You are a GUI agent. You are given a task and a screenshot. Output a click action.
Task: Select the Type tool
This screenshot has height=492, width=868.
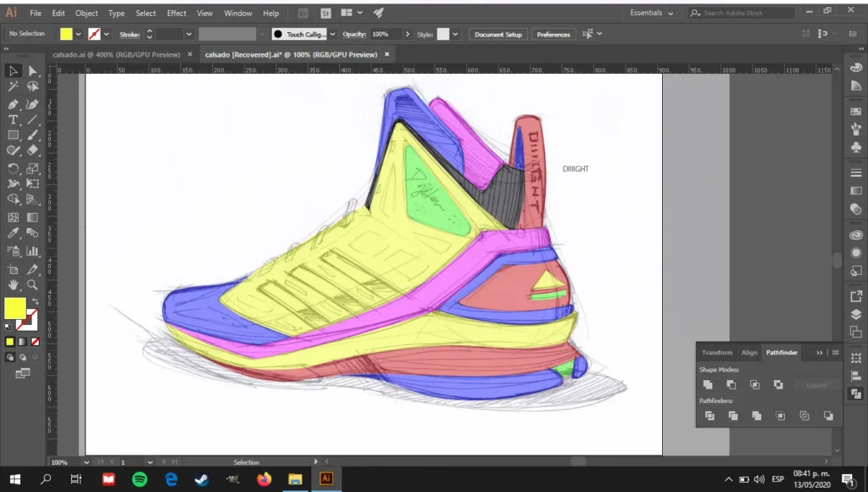(x=14, y=120)
